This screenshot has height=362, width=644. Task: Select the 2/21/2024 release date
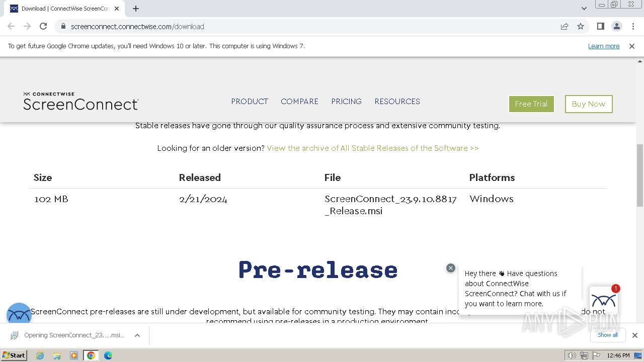pos(203,199)
